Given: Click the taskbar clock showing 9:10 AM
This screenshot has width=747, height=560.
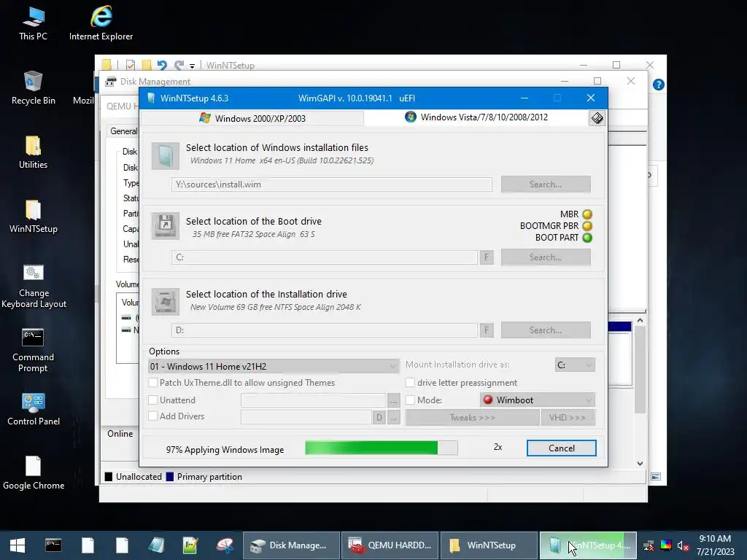Looking at the screenshot, I should pyautogui.click(x=715, y=545).
